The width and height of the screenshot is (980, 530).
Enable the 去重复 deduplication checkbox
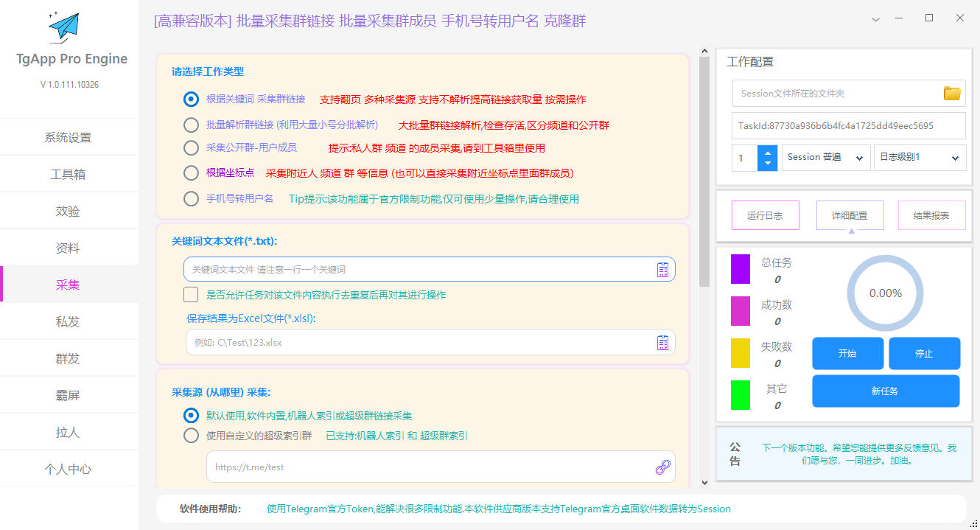coord(191,295)
